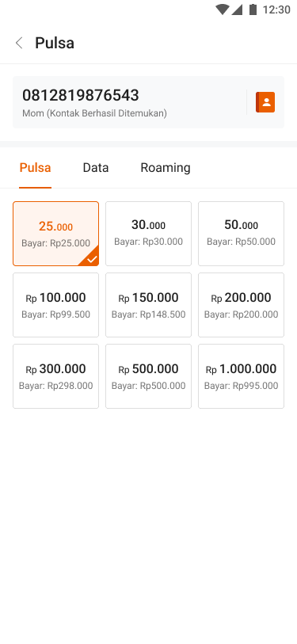Screen dimensions: 297x644
Task: Pick the Rp 300.000 pulsa option
Action: tap(56, 376)
